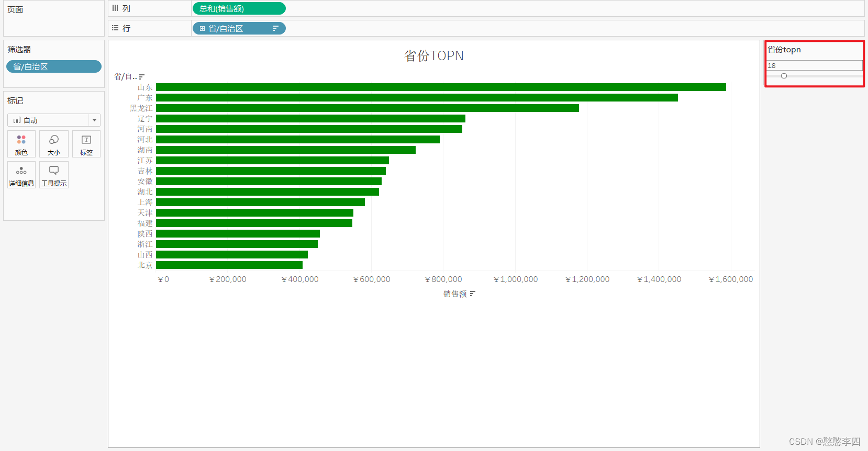Click sort icon on 省/自治区 rows pill

[x=275, y=28]
